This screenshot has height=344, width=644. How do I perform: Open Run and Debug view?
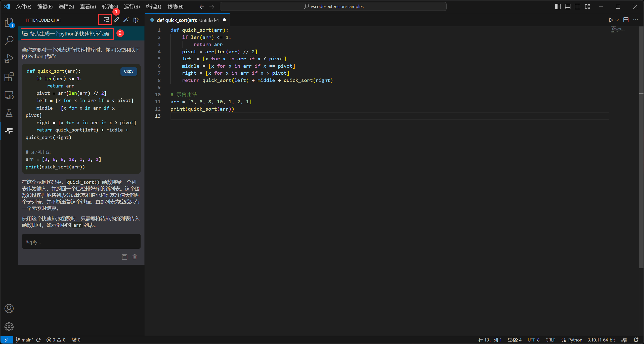click(9, 59)
